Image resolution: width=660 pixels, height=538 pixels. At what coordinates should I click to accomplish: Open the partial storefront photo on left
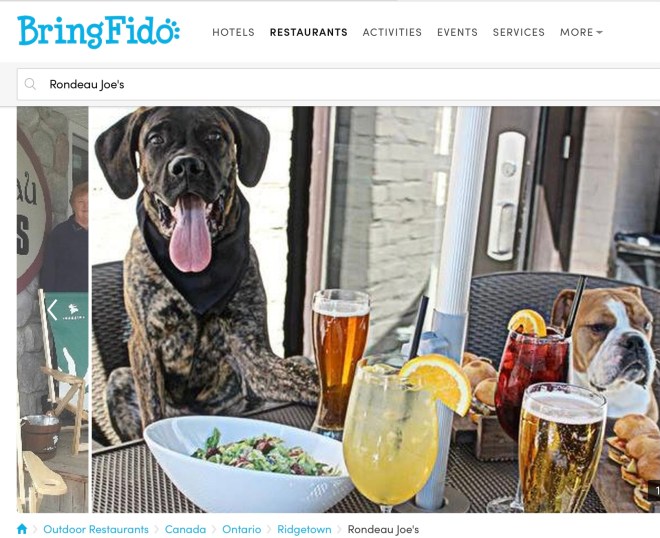(x=53, y=309)
